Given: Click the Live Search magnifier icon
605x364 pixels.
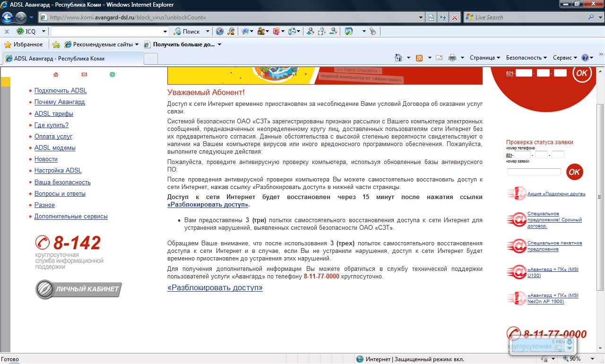Looking at the screenshot, I should point(591,17).
